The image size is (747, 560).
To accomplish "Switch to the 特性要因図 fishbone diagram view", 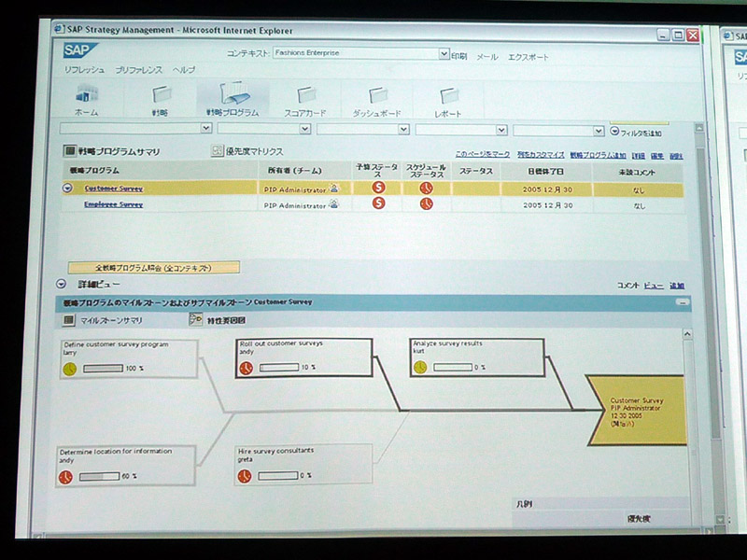I will tap(218, 320).
